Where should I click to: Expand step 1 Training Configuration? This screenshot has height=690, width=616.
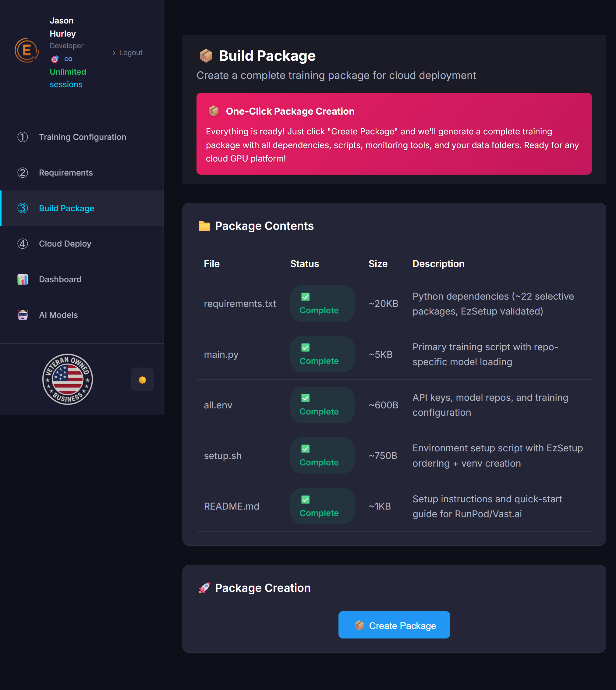(x=82, y=137)
